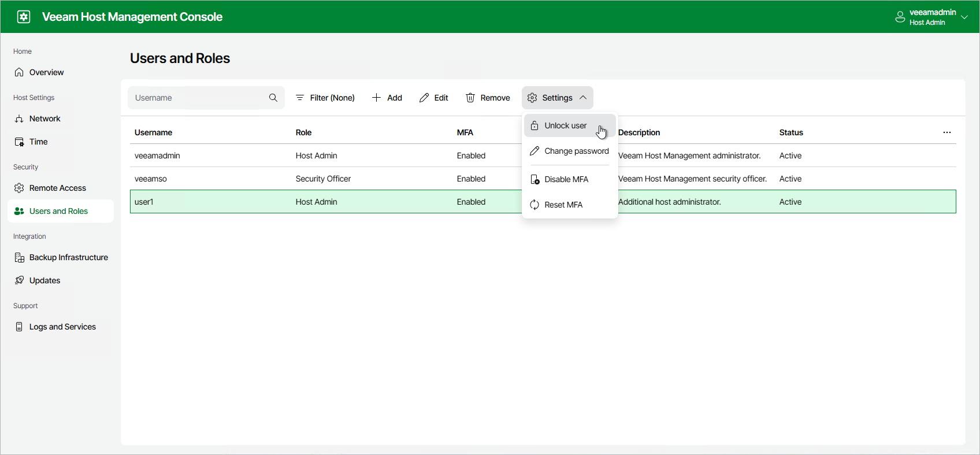Click the Users and Roles people icon
The width and height of the screenshot is (980, 455).
(x=19, y=211)
